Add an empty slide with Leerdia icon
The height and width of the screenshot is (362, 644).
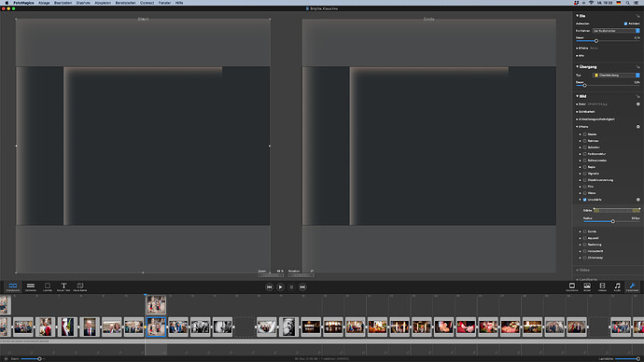(48, 286)
